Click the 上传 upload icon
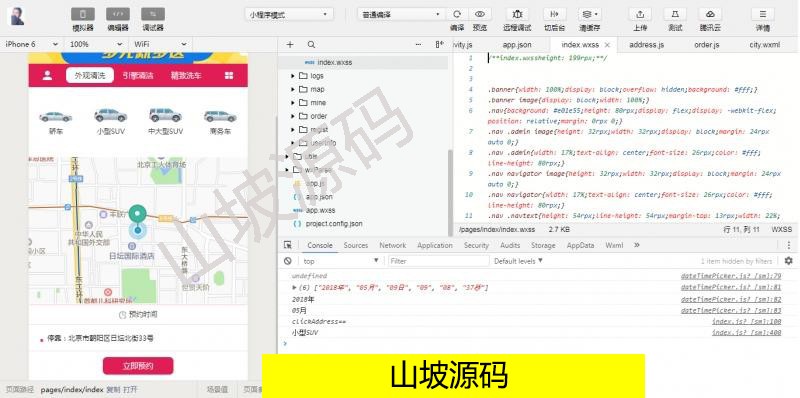This screenshot has height=398, width=800. click(640, 14)
